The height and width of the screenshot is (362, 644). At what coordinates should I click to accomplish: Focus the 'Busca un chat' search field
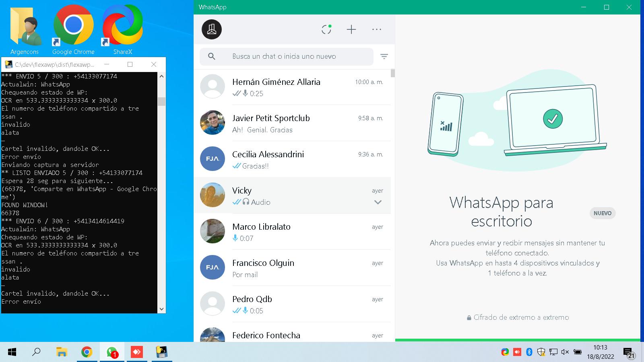pos(287,56)
